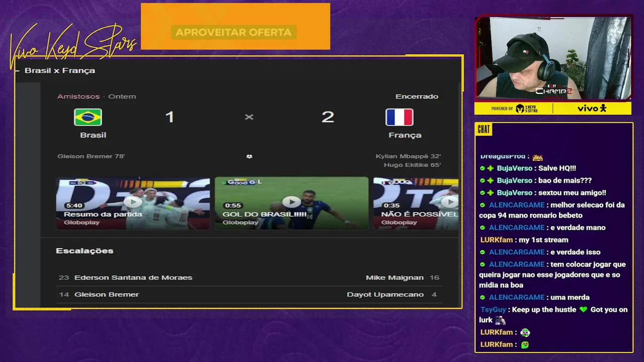Screen dimensions: 644x362
Task: Click the 0:55 duration on GOL video
Action: pyautogui.click(x=233, y=206)
